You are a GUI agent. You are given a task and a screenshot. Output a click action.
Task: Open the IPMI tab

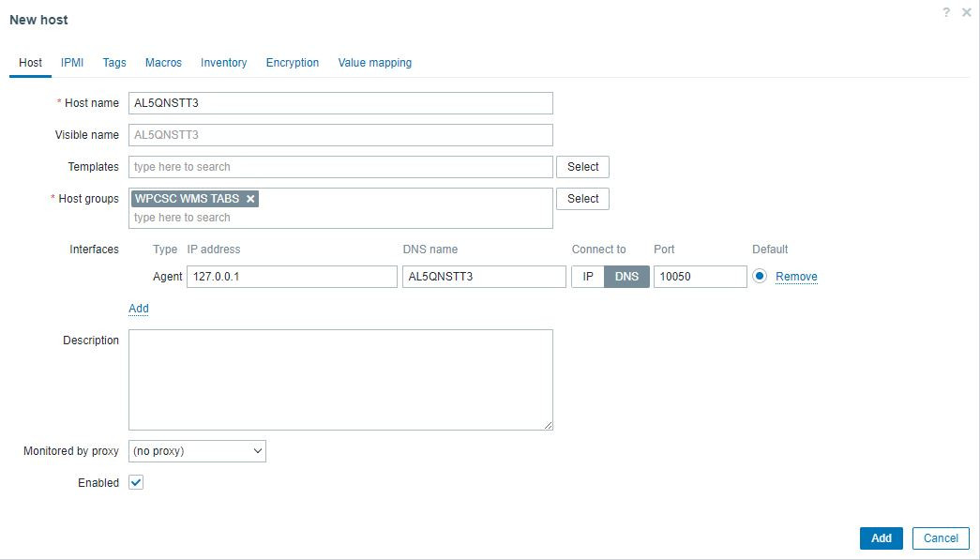click(72, 63)
